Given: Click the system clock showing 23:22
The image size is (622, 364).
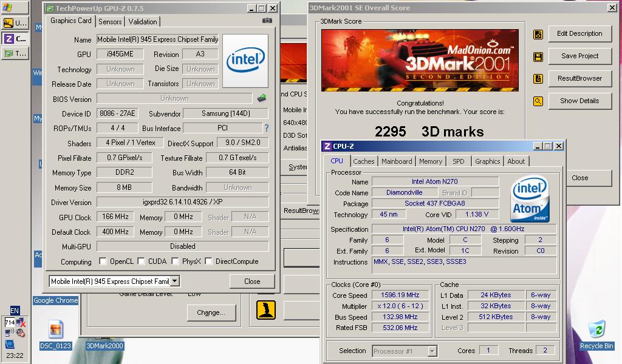Looking at the screenshot, I should [x=15, y=356].
